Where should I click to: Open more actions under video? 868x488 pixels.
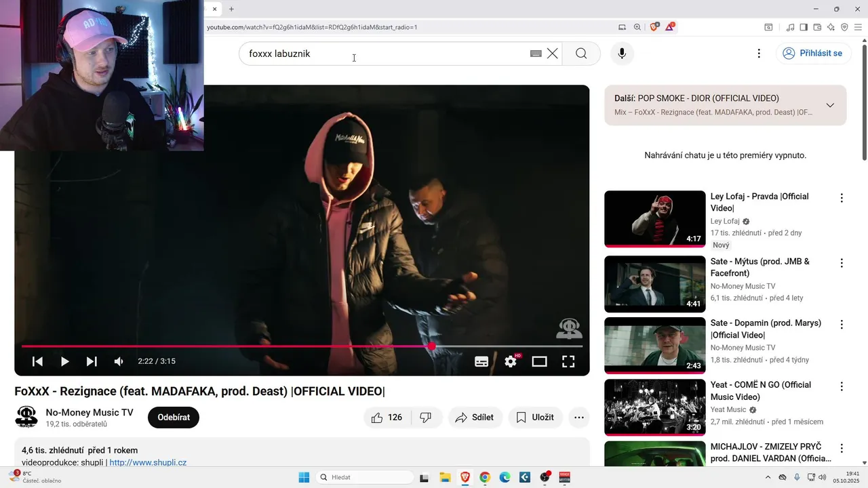click(579, 418)
